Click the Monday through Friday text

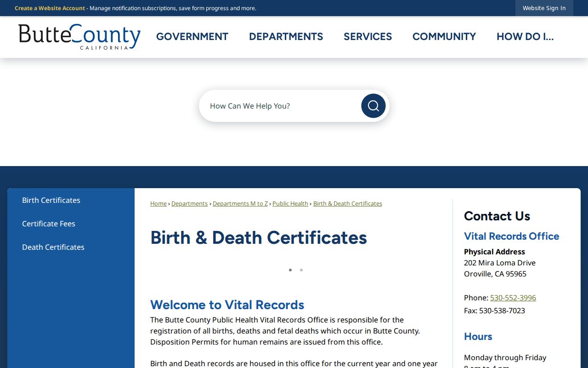(505, 357)
